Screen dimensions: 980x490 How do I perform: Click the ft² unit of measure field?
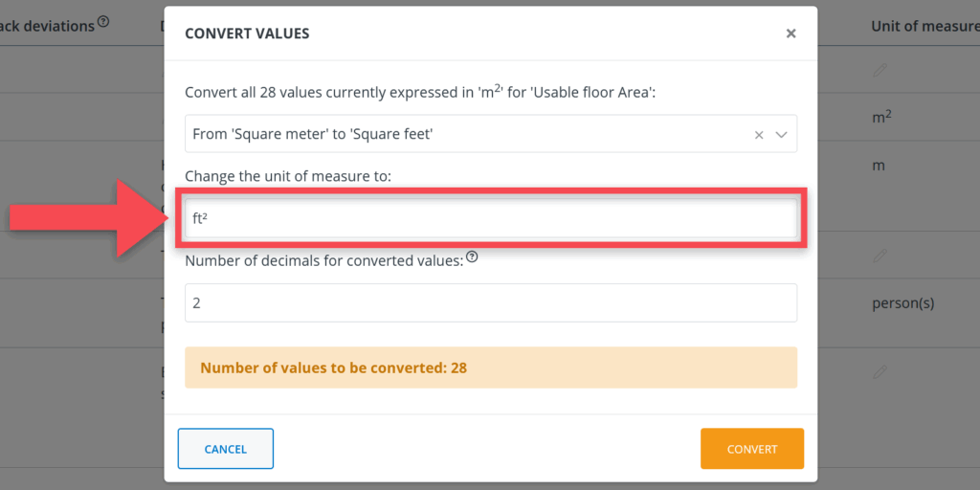490,219
